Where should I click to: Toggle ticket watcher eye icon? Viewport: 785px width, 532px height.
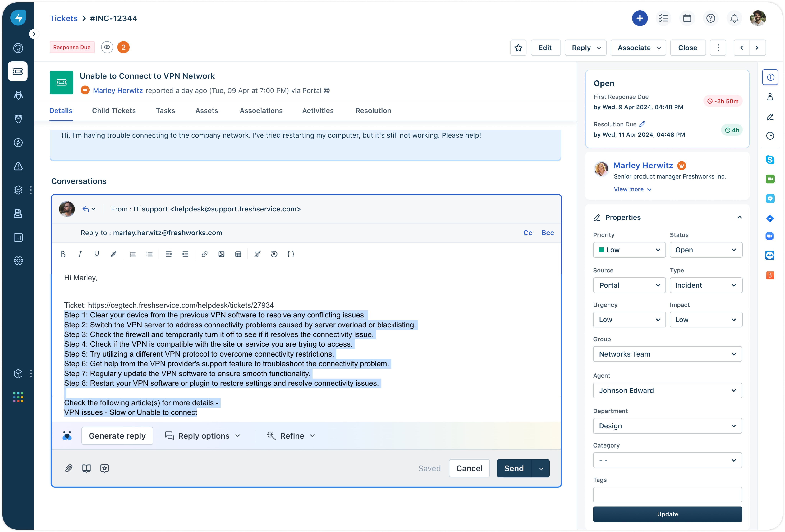[x=107, y=47]
